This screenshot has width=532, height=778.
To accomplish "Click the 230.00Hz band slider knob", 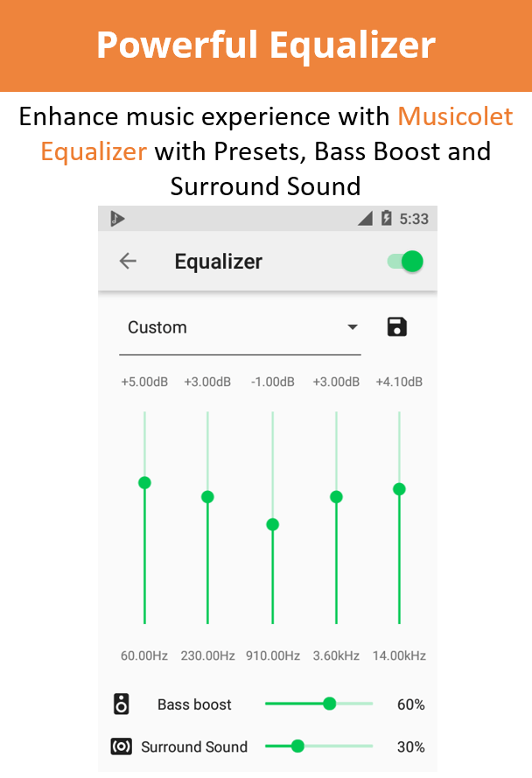I will pyautogui.click(x=207, y=497).
